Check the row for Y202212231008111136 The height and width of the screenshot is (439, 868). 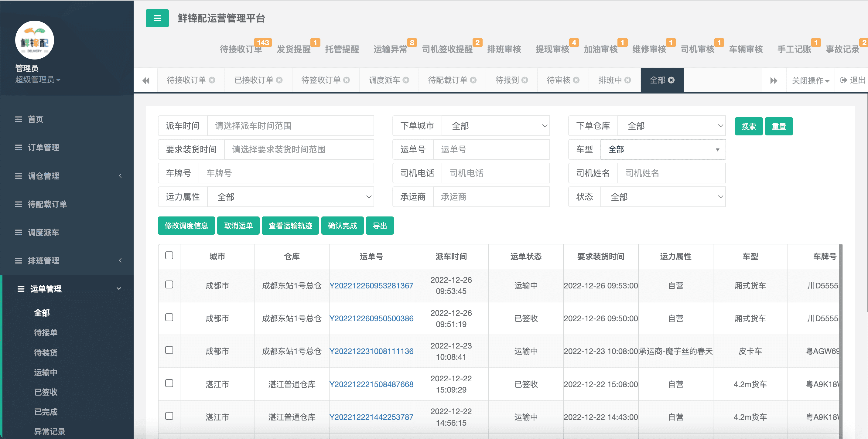point(169,350)
